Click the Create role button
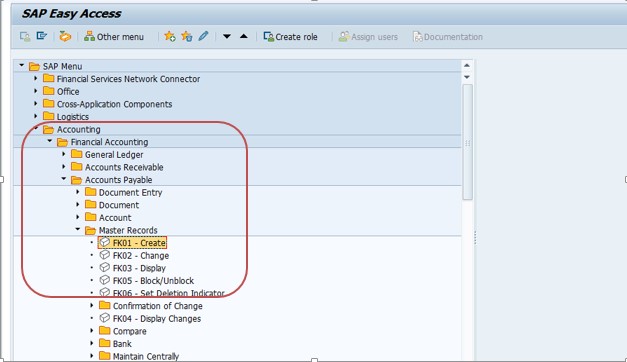 (290, 37)
